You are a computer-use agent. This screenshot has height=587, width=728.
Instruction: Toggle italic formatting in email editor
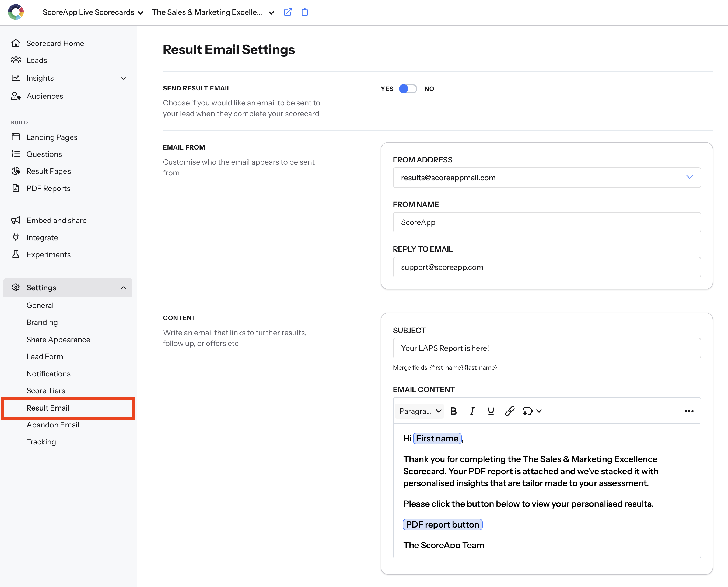472,411
